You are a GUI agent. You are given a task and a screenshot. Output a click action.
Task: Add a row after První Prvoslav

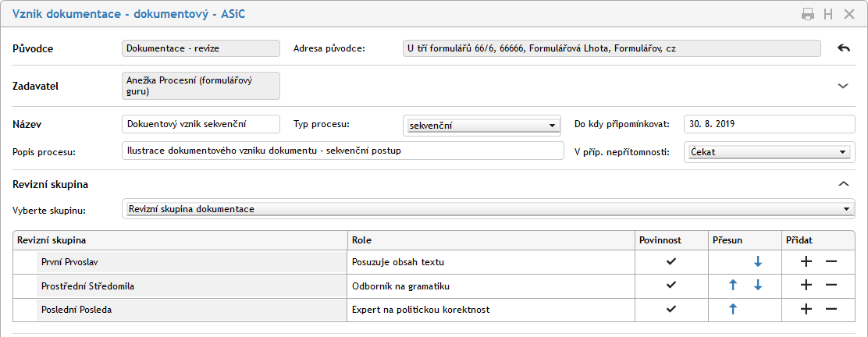click(x=806, y=262)
